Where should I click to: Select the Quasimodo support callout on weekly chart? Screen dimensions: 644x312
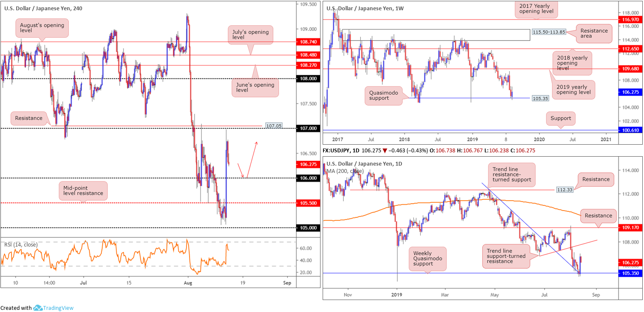[x=383, y=96]
